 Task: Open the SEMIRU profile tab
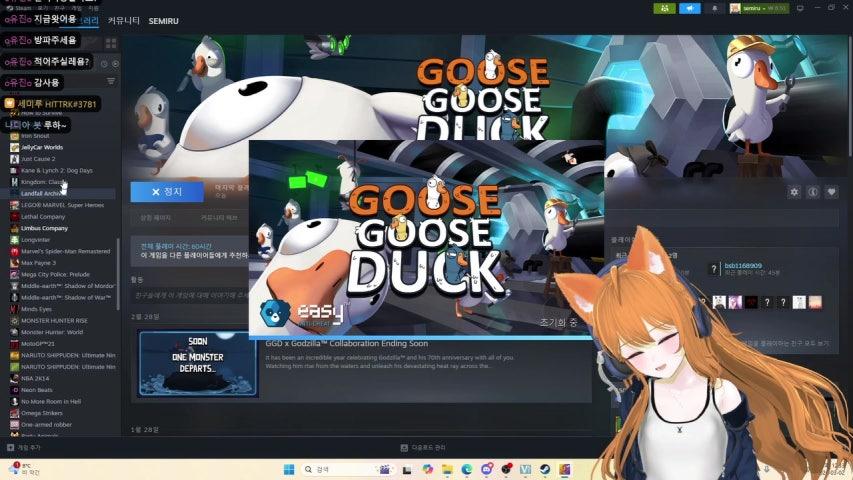[163, 21]
